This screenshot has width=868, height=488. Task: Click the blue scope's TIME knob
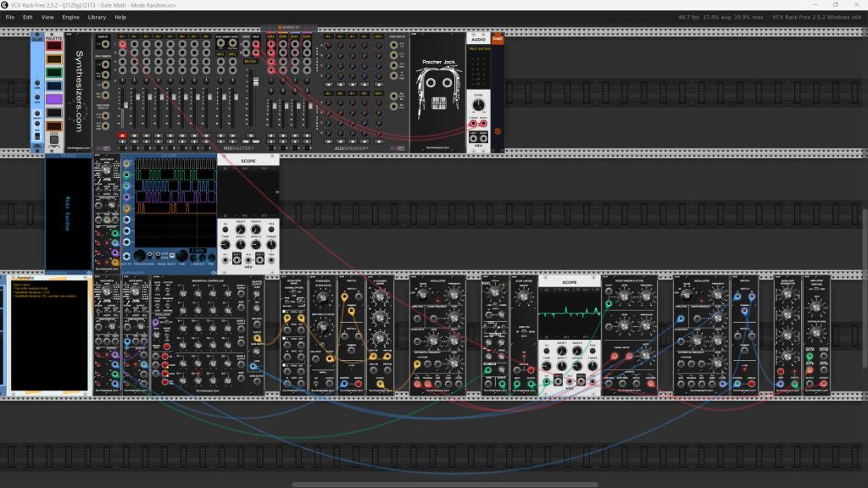[x=181, y=256]
